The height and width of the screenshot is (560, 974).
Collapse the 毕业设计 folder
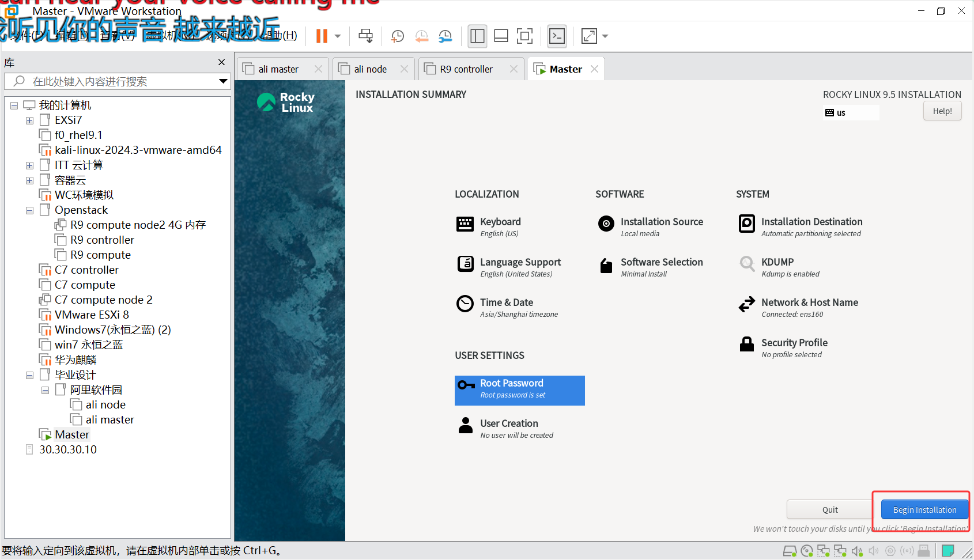29,375
